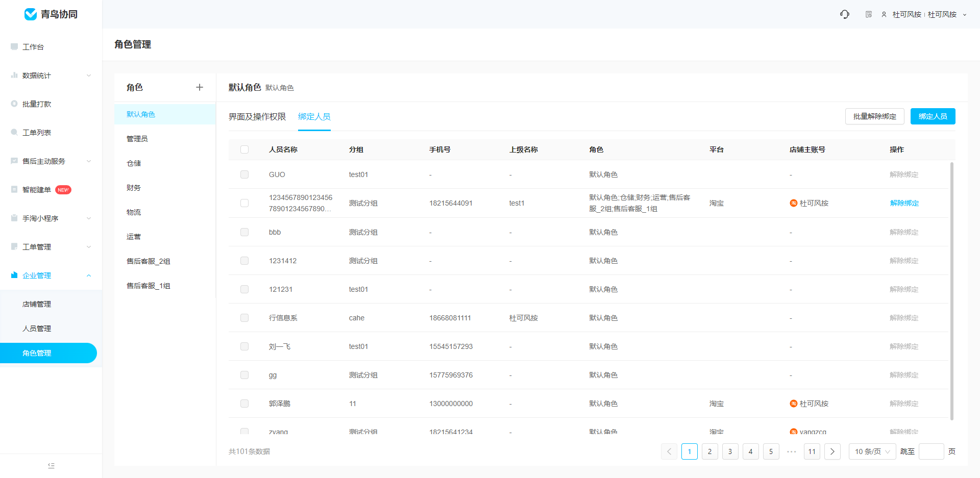Toggle the select-all checkbox in header

click(244, 149)
